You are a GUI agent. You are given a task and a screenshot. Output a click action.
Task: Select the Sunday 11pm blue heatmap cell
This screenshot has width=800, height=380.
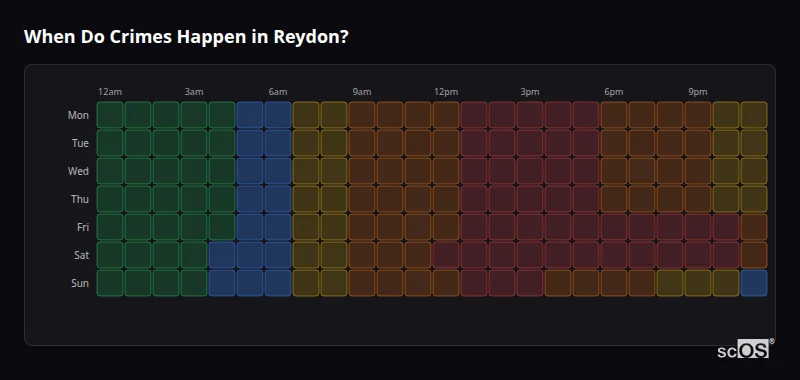point(754,283)
